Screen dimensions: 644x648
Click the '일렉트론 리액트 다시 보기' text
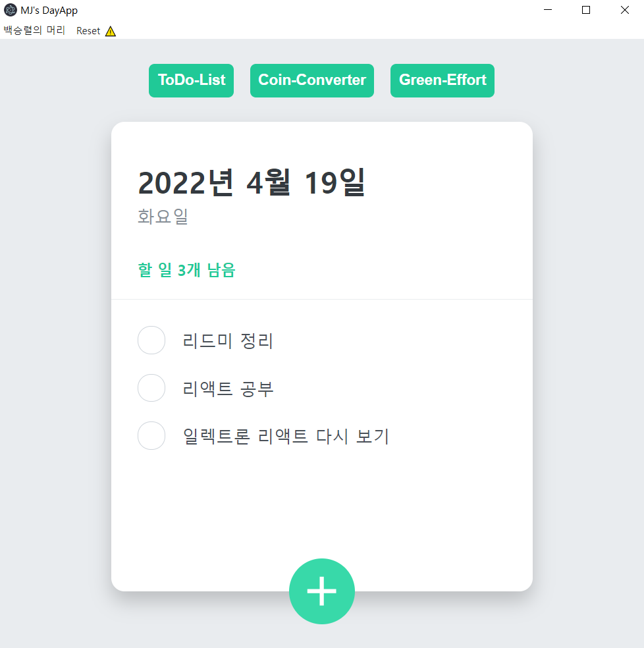(285, 435)
